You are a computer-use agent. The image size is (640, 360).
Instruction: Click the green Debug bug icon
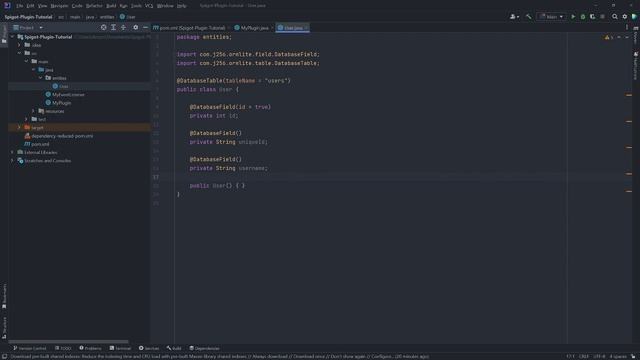(583, 17)
